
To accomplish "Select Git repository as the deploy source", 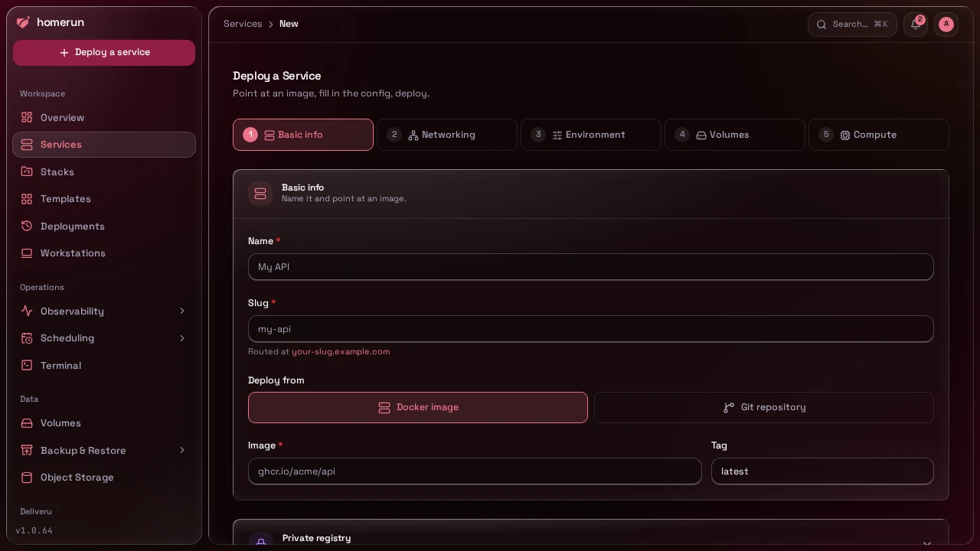I will coord(764,408).
